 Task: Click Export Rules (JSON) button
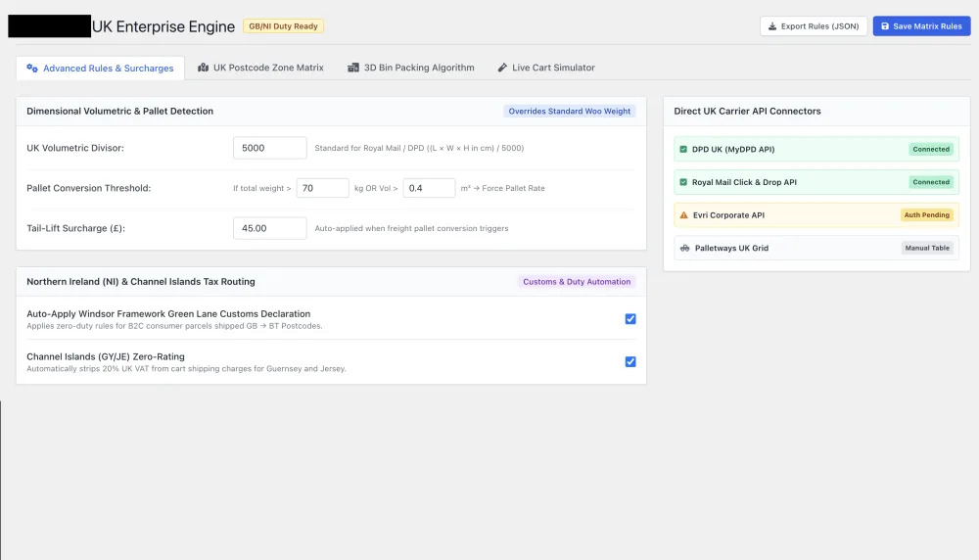pos(814,26)
